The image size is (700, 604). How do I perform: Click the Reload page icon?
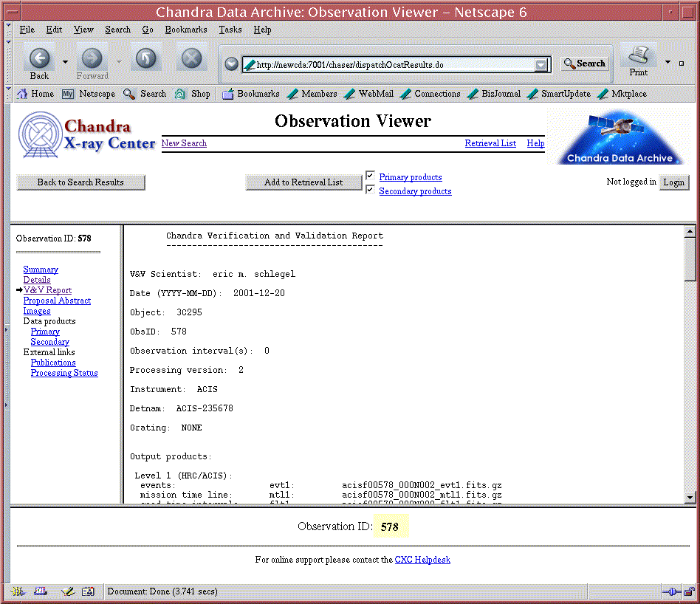145,58
